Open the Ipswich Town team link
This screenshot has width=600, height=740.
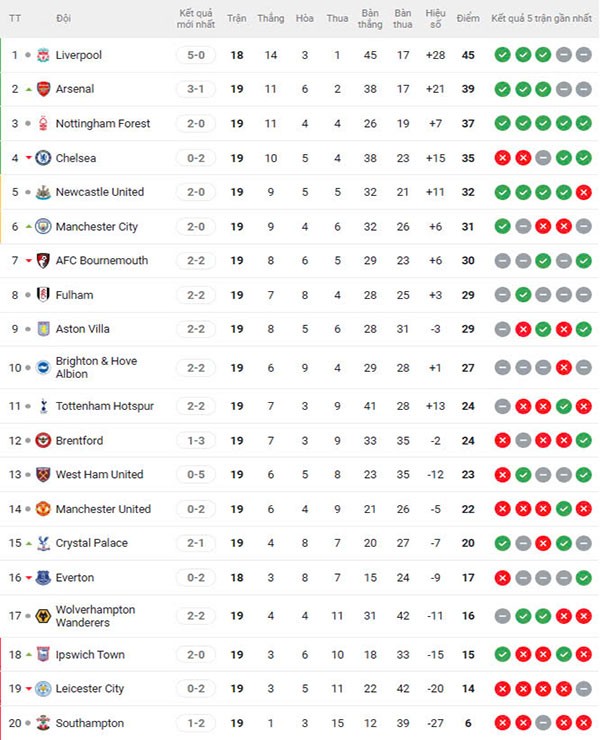pos(90,655)
